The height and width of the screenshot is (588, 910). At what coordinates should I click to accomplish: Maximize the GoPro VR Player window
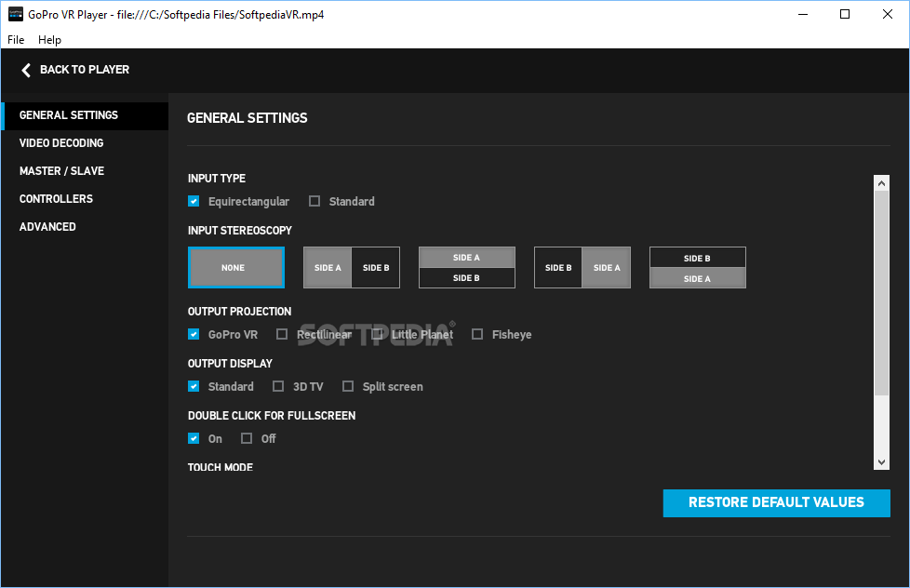pyautogui.click(x=845, y=15)
